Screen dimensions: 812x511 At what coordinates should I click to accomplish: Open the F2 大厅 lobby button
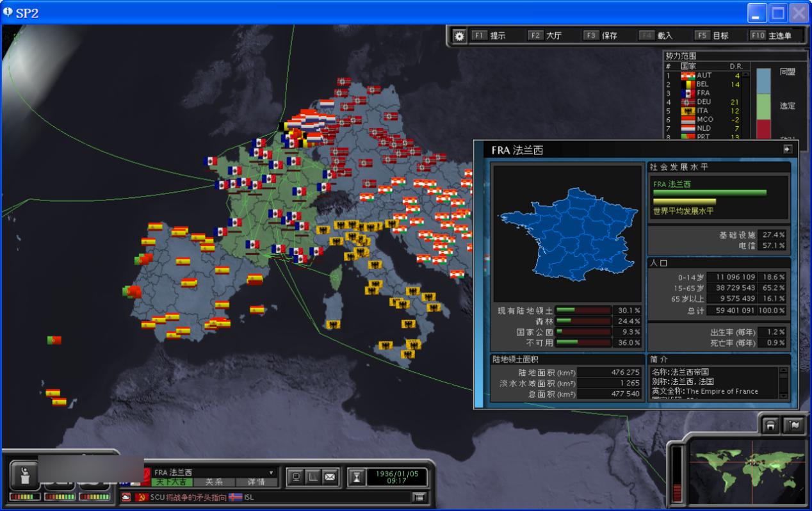pos(545,36)
